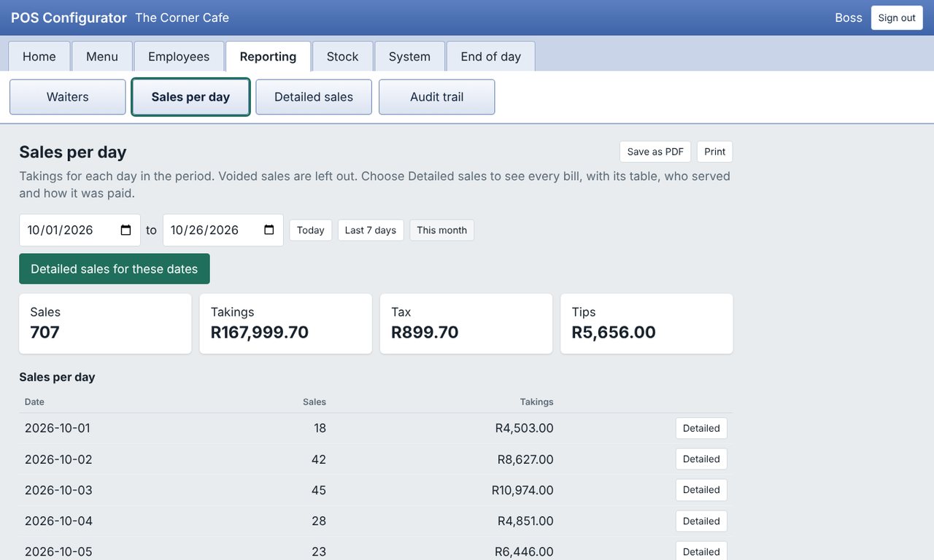
Task: Sign out of the configurator
Action: pyautogui.click(x=897, y=17)
